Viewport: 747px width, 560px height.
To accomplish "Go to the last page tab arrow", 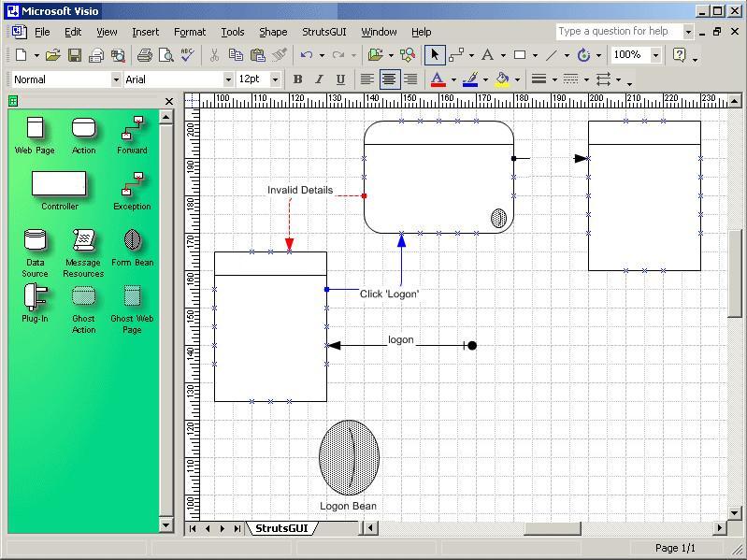I will click(x=237, y=528).
